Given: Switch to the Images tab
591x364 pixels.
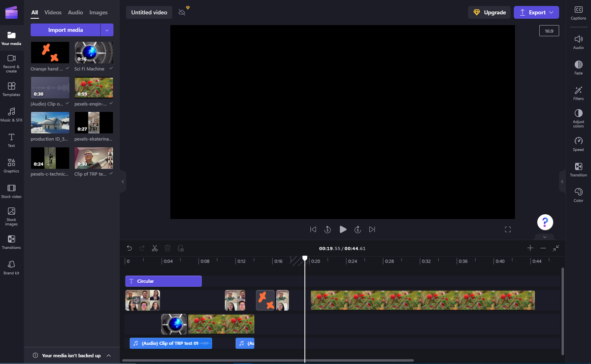Looking at the screenshot, I should (x=98, y=12).
